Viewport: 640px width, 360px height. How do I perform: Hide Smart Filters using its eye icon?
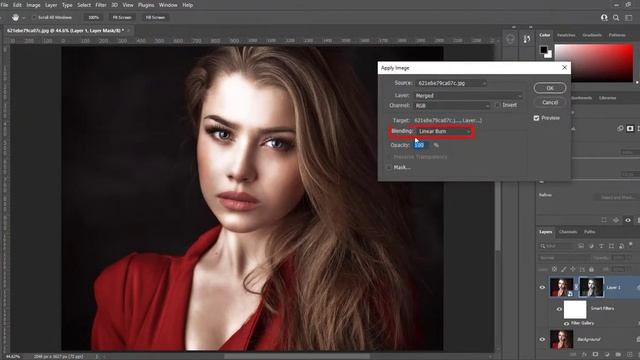(559, 309)
